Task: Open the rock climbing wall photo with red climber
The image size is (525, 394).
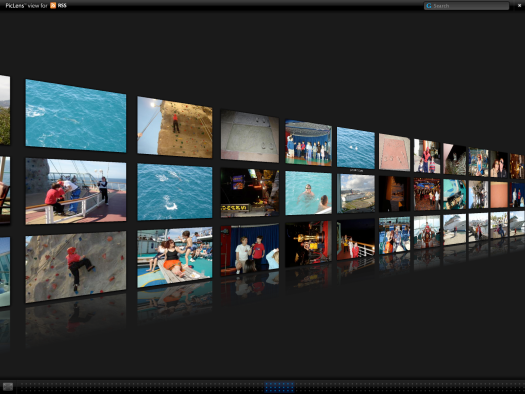Action: pyautogui.click(x=174, y=127)
